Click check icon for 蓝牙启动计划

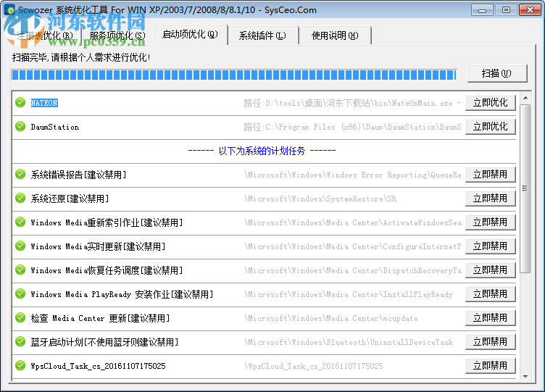click(x=20, y=341)
